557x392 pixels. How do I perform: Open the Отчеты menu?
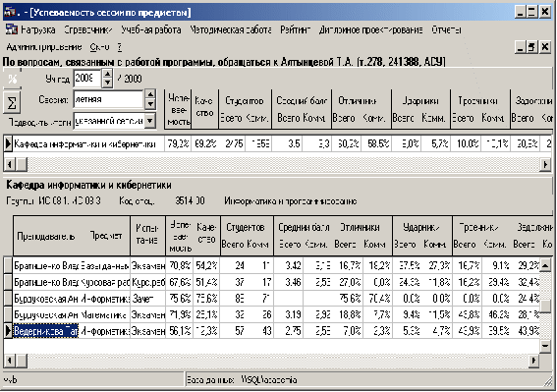pos(446,30)
